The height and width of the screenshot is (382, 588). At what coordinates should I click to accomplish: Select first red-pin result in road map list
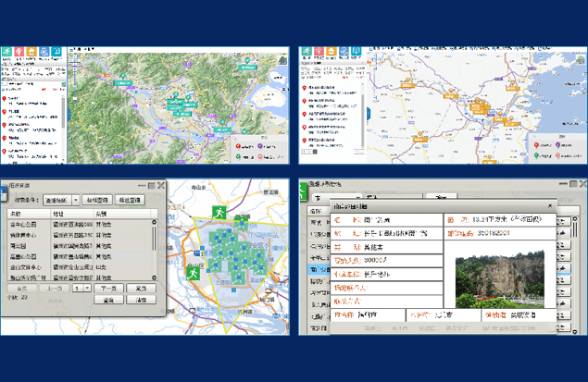pyautogui.click(x=332, y=90)
